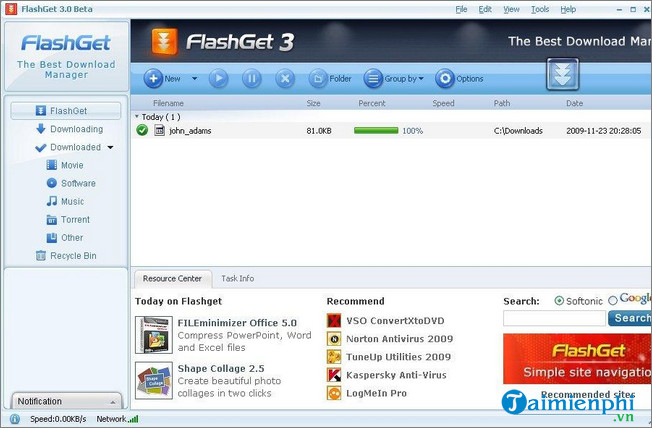Screen dimensions: 652x428
Task: Open the Edit menu
Action: [485, 9]
